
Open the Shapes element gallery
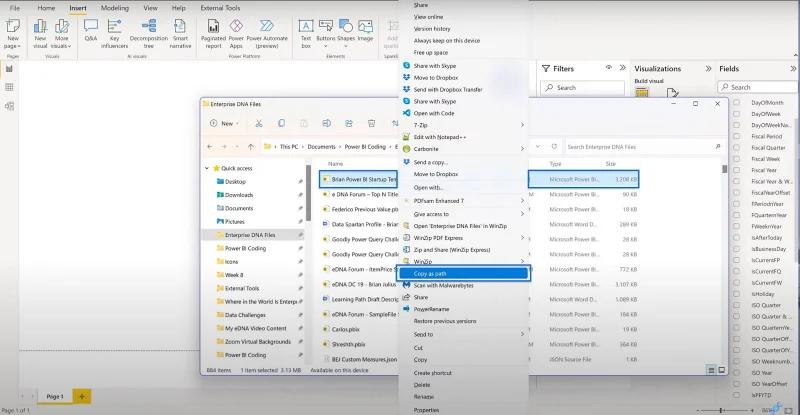[x=345, y=26]
